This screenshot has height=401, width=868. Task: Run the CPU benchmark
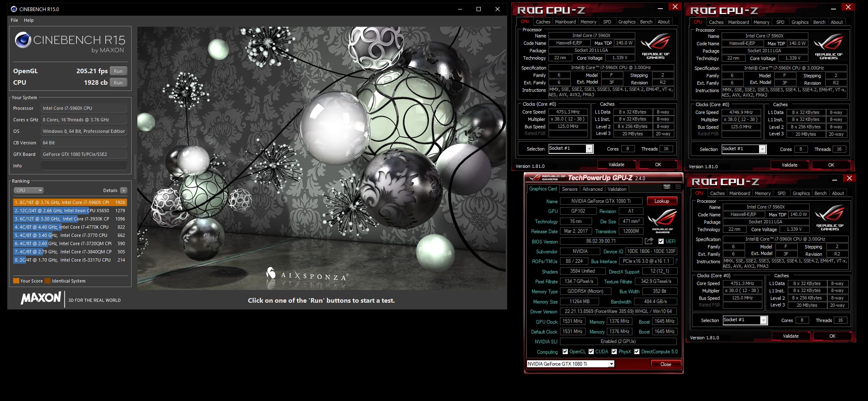click(118, 83)
